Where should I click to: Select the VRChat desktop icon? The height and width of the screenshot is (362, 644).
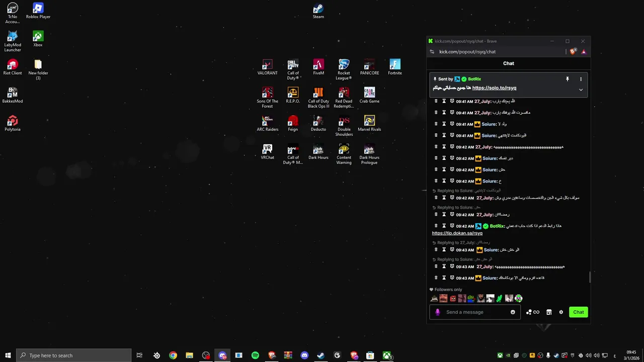267,152
